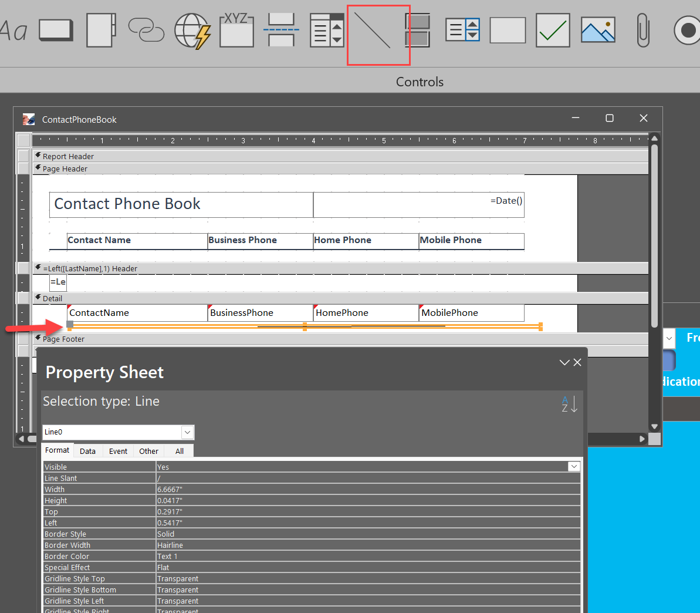Choose the Option Button control

687,31
